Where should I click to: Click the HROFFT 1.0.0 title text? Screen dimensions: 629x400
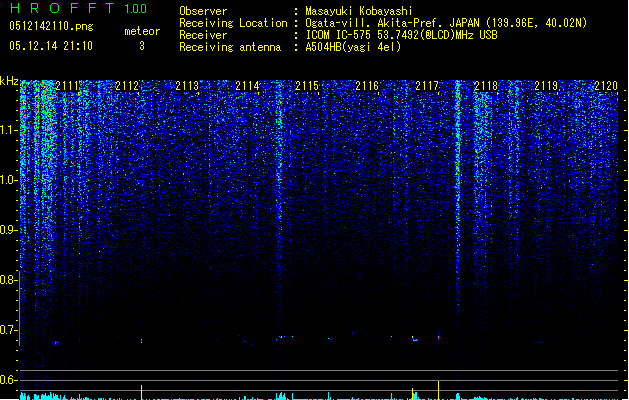point(78,8)
